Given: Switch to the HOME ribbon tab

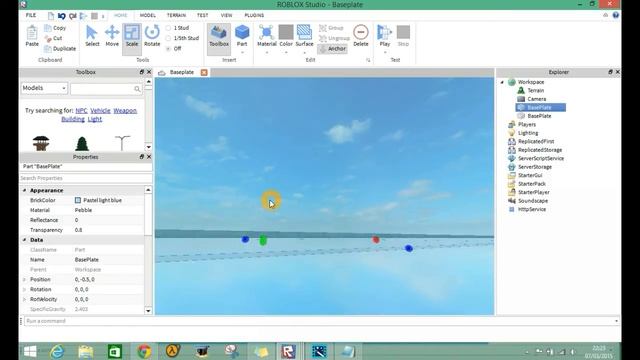Looking at the screenshot, I should click(x=121, y=15).
